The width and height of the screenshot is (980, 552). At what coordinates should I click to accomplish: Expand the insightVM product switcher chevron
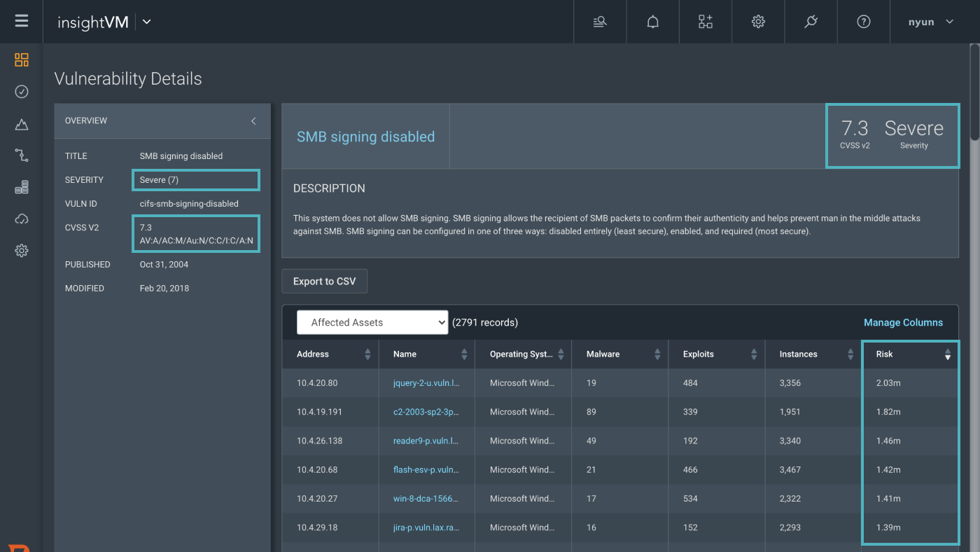click(x=146, y=22)
